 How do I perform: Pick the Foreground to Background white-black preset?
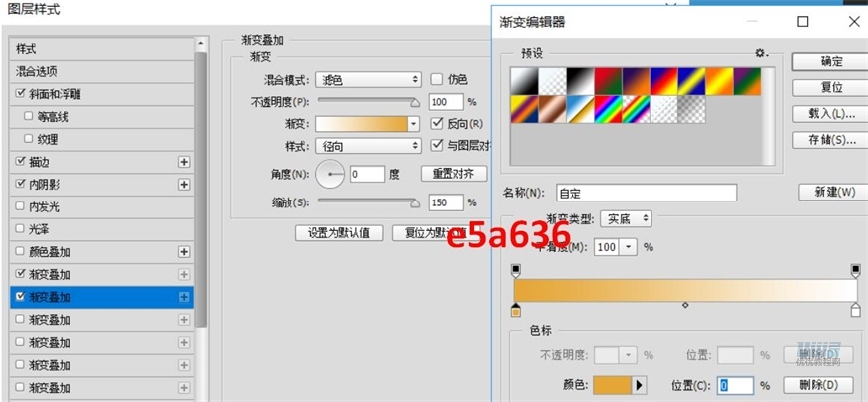tap(524, 81)
